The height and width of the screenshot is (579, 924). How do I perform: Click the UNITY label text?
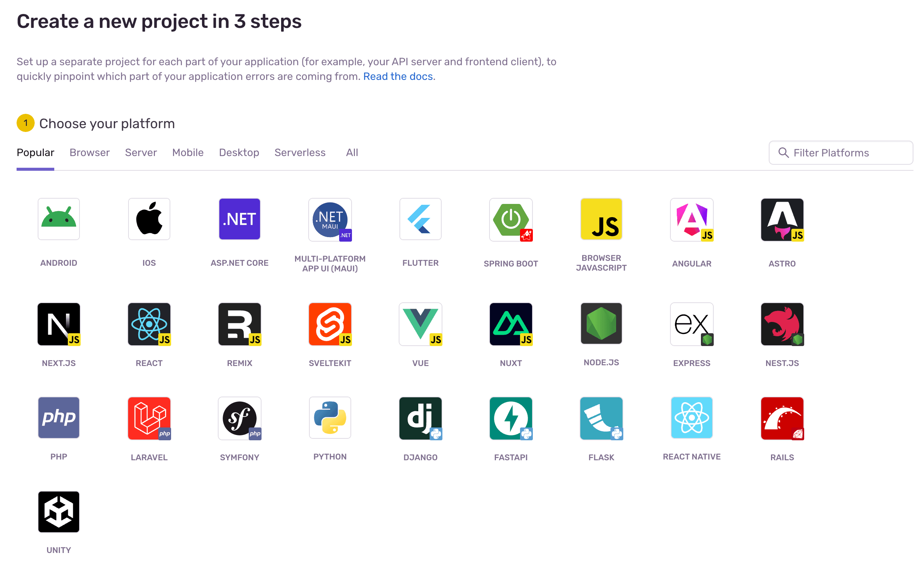(x=58, y=550)
